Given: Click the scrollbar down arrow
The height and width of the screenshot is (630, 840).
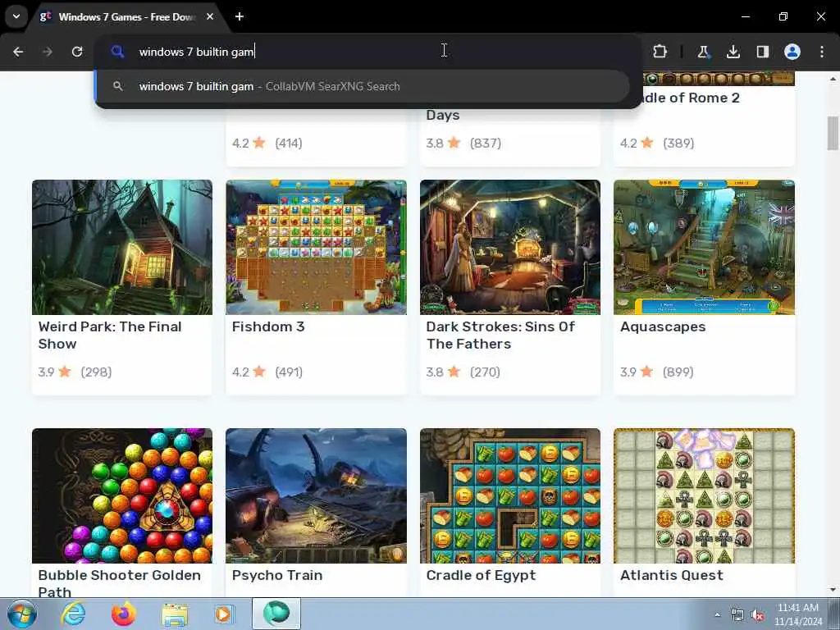Looking at the screenshot, I should [833, 590].
